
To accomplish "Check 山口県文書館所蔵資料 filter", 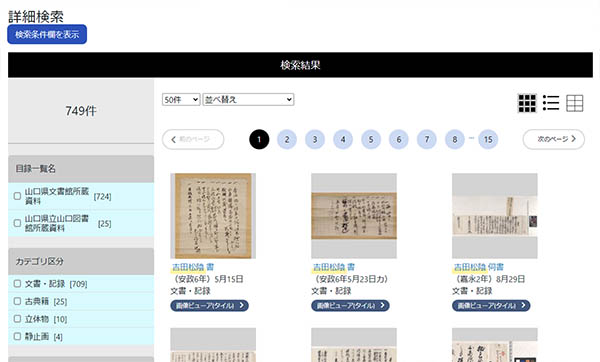I will click(17, 196).
